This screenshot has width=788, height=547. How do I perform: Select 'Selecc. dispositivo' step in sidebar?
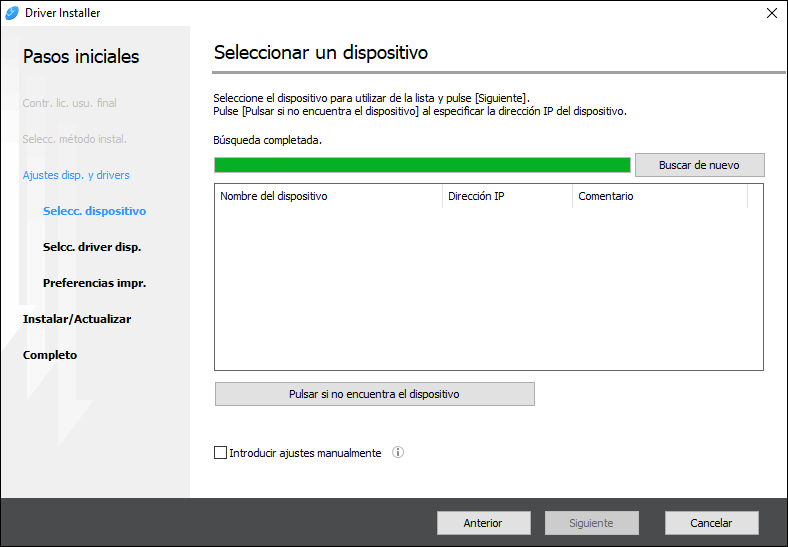(94, 211)
